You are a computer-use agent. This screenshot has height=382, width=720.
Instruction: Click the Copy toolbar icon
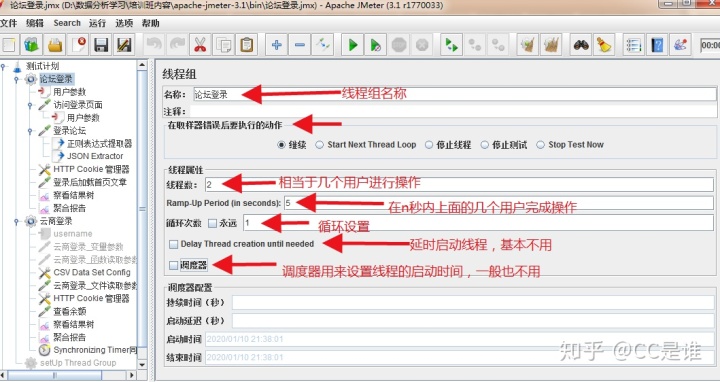coord(224,45)
